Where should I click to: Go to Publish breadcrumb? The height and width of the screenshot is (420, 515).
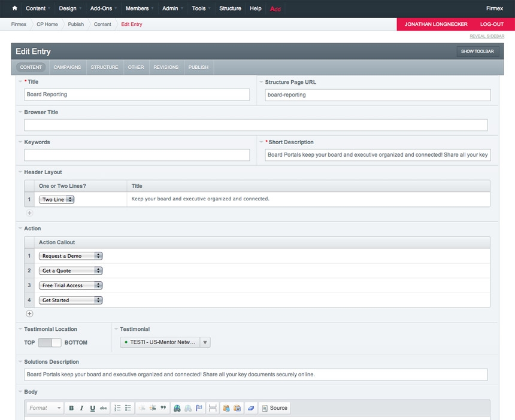(x=76, y=25)
